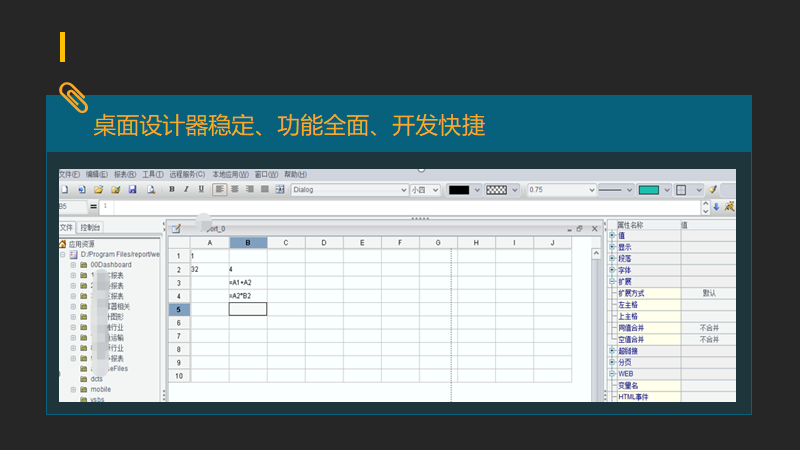Click the running figure icon by formula bar
The image size is (800, 450).
click(730, 207)
